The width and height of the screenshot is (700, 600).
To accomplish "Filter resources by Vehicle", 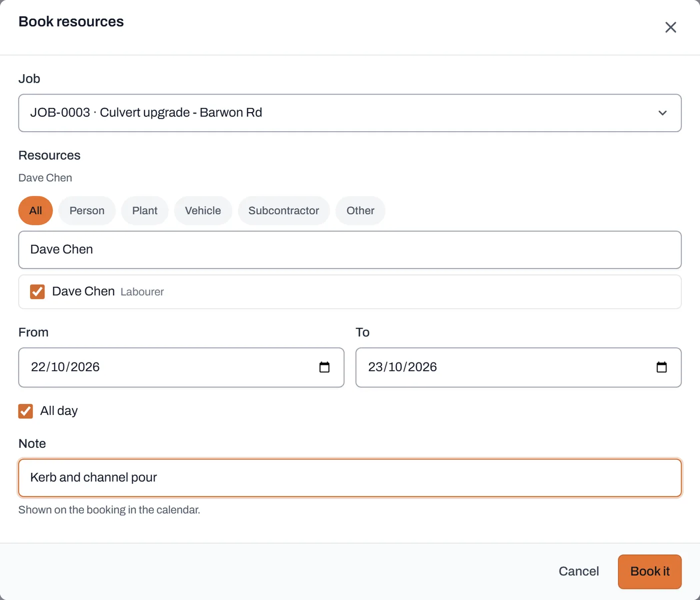I will point(203,211).
